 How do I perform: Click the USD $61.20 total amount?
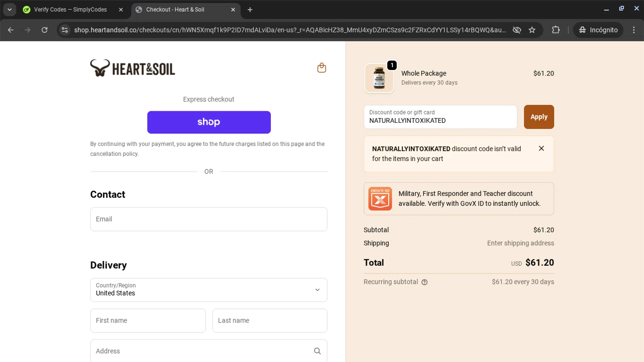pyautogui.click(x=532, y=263)
